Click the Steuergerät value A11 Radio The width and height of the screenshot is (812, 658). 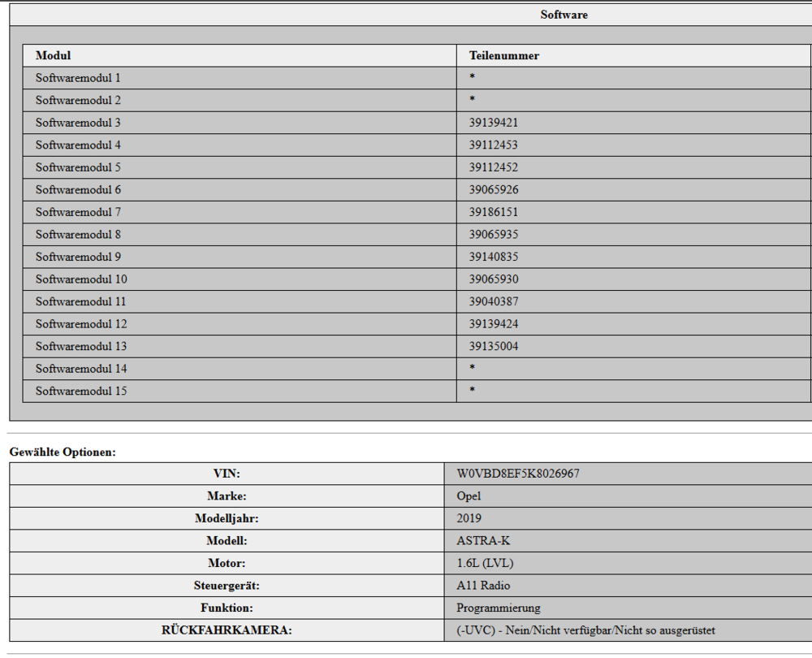[483, 586]
